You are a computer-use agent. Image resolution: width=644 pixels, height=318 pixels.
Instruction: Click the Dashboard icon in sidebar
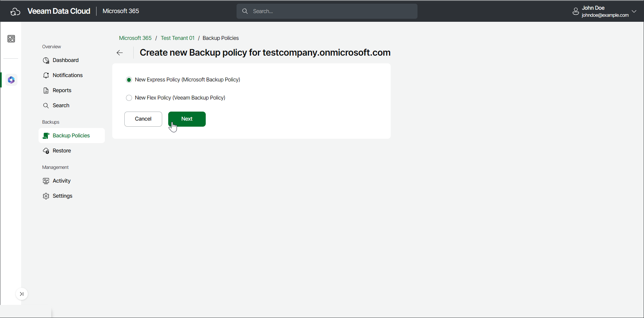coord(46,60)
